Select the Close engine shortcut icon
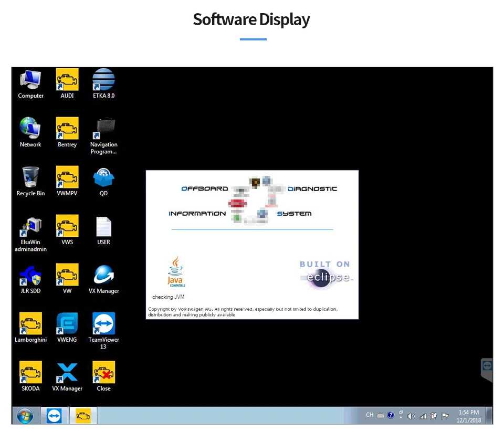Screen dimensions: 504x431 click(103, 376)
